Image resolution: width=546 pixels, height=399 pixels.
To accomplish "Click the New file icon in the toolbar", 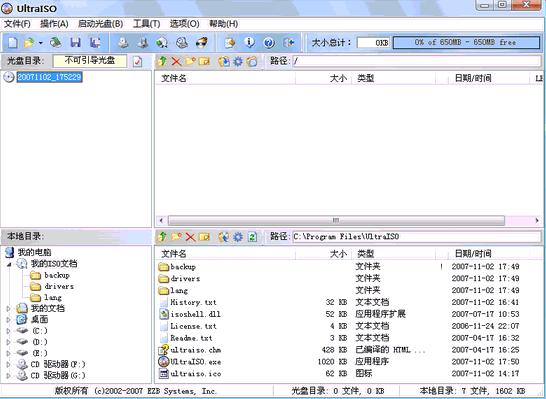I will pos(13,42).
